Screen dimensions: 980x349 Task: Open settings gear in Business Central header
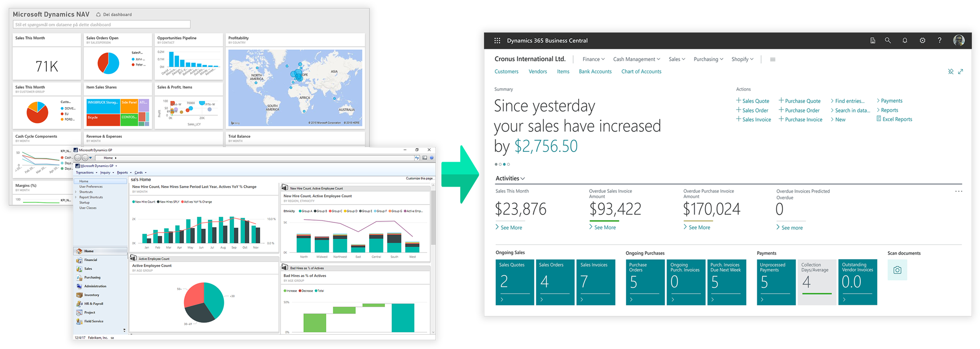[922, 40]
